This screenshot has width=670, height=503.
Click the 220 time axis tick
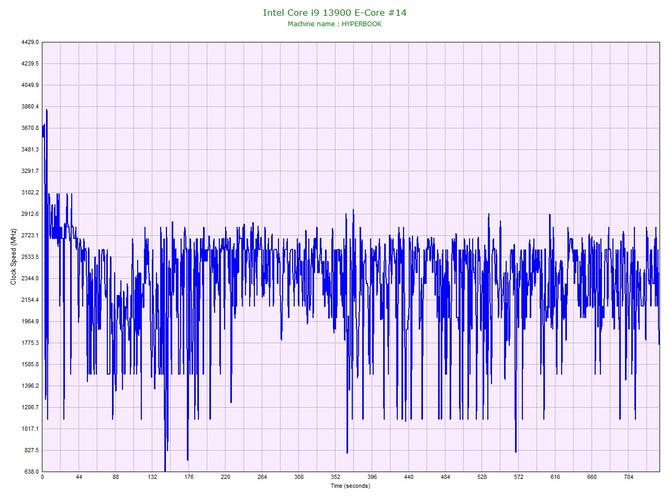coord(226,477)
